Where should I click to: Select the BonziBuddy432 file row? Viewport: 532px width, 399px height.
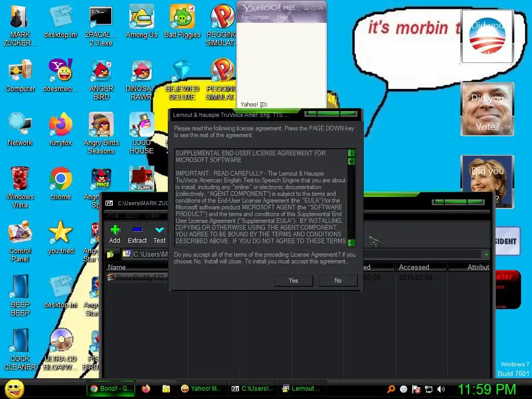click(137, 277)
